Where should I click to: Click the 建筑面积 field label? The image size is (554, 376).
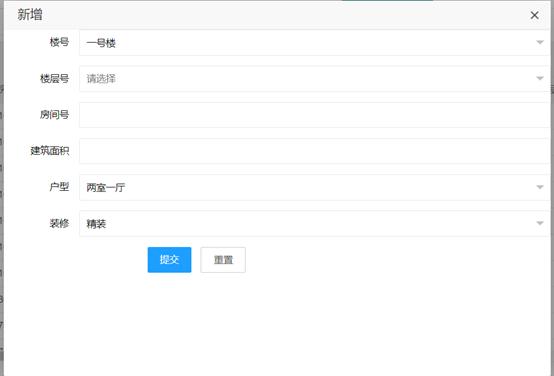(x=50, y=151)
